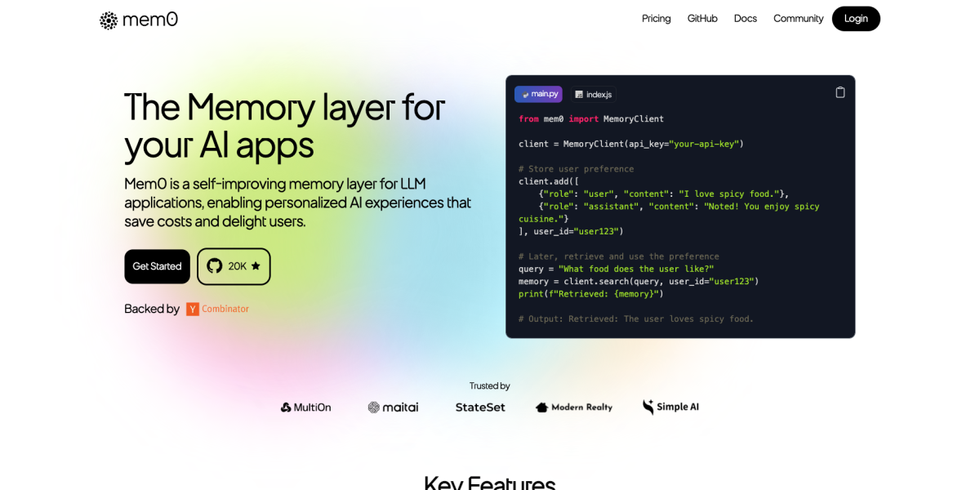
Task: Open the Community menu item
Action: point(798,19)
